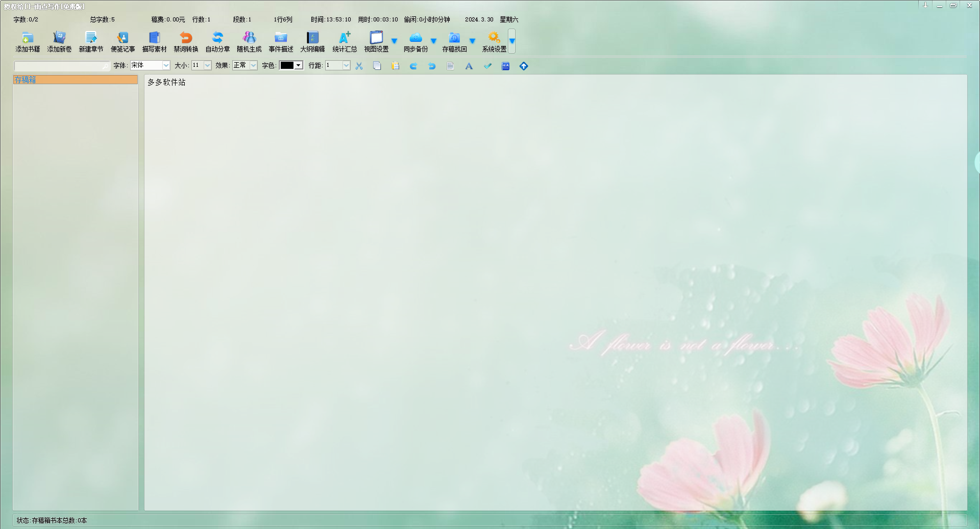Screen dimensions: 980x529
Task: Click the paste clipboard icon
Action: [x=396, y=66]
